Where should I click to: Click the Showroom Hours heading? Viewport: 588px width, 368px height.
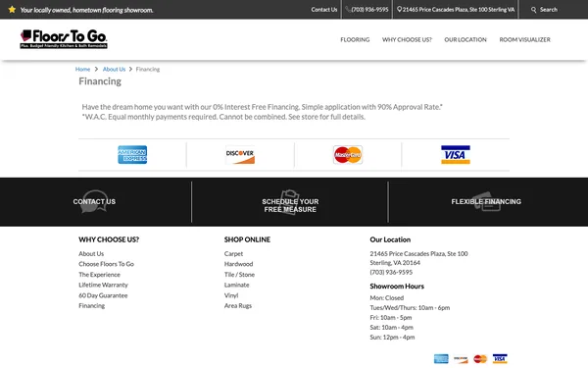point(397,287)
